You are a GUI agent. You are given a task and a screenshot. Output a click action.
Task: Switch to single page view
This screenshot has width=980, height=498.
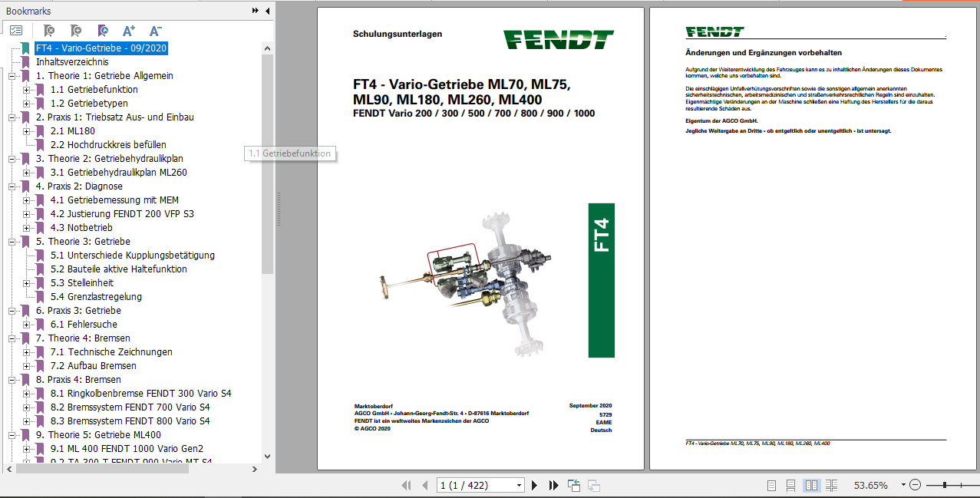(772, 485)
